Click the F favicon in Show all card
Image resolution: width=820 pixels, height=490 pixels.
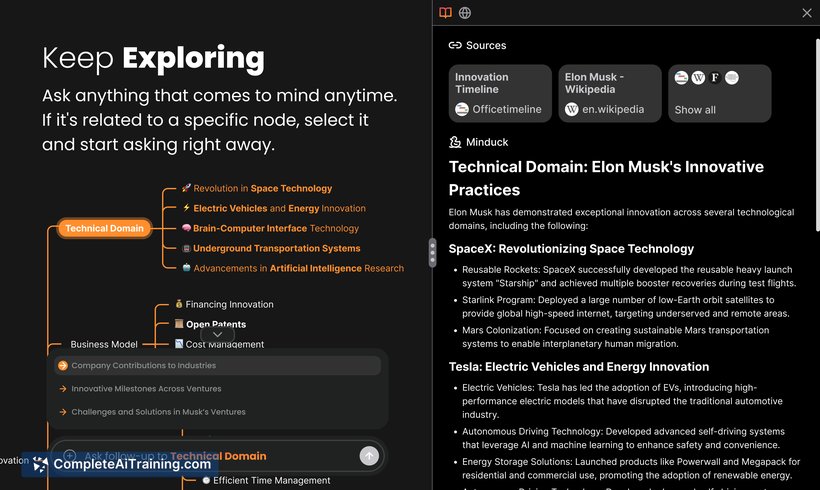pyautogui.click(x=715, y=78)
